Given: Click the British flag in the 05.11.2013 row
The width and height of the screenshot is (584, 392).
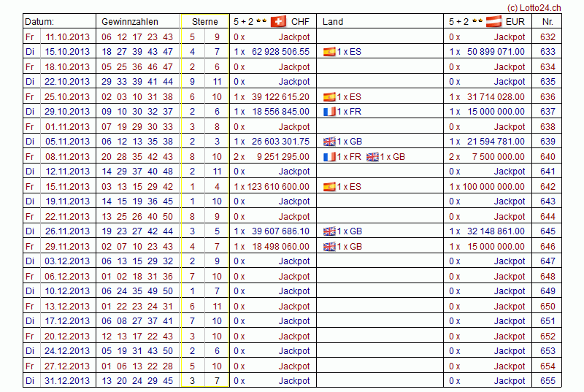Looking at the screenshot, I should [x=329, y=142].
